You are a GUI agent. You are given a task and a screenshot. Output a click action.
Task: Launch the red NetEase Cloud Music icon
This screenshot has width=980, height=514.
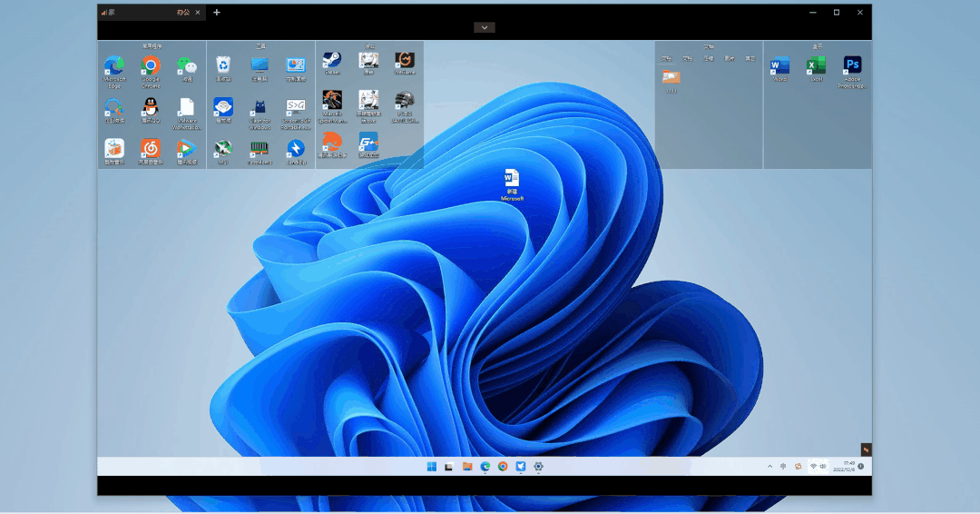[x=151, y=148]
